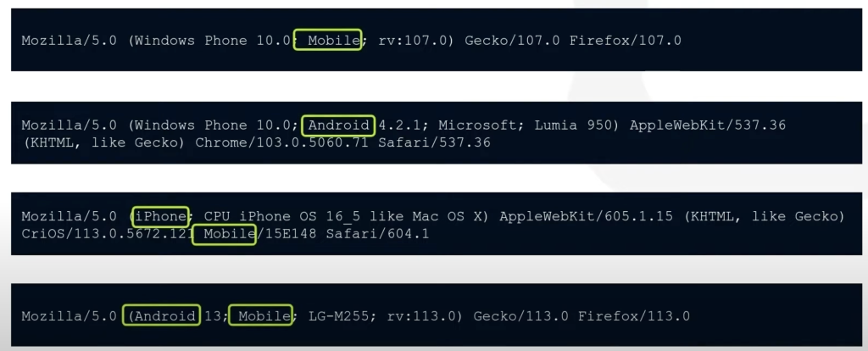Click highlighted Mobile before LG-M255
Viewport: 868px width, 351px height.
tap(260, 316)
